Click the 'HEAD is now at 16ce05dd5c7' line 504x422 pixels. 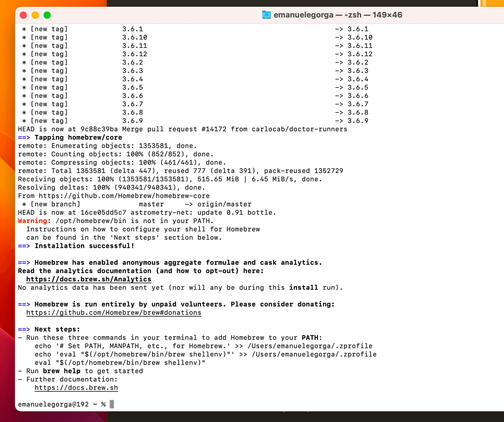pos(147,213)
